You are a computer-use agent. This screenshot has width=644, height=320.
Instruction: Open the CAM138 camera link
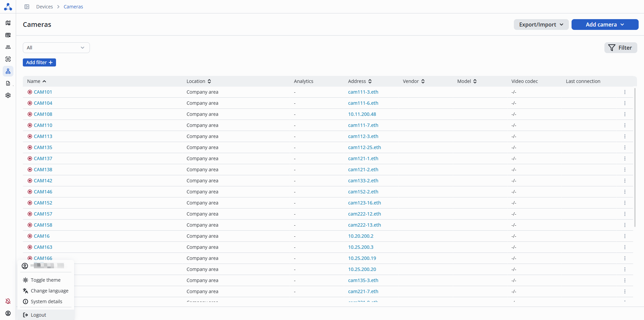point(43,170)
